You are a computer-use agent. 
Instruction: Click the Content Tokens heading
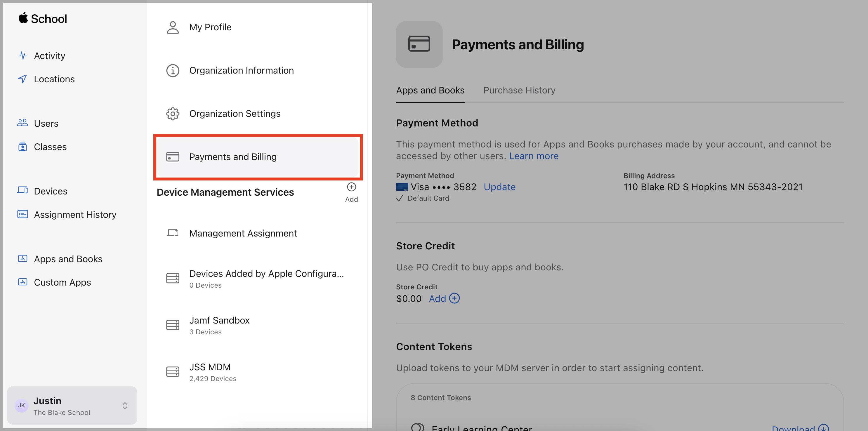pyautogui.click(x=434, y=347)
